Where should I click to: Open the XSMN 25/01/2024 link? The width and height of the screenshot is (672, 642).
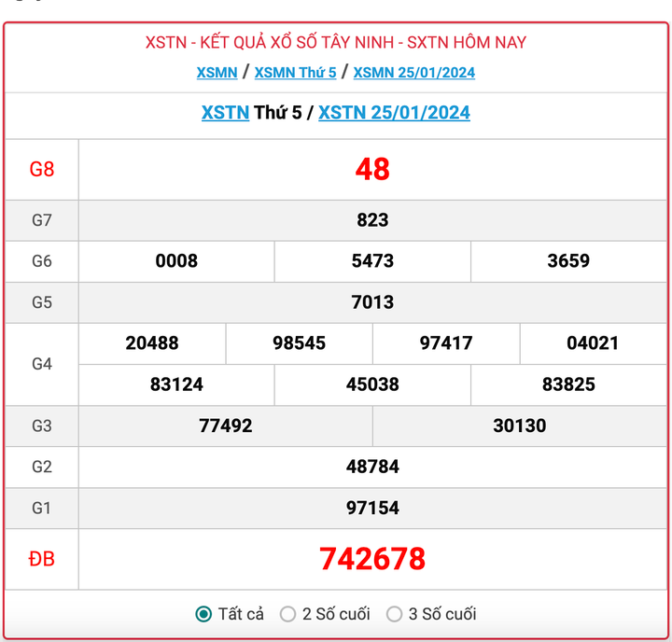click(414, 73)
